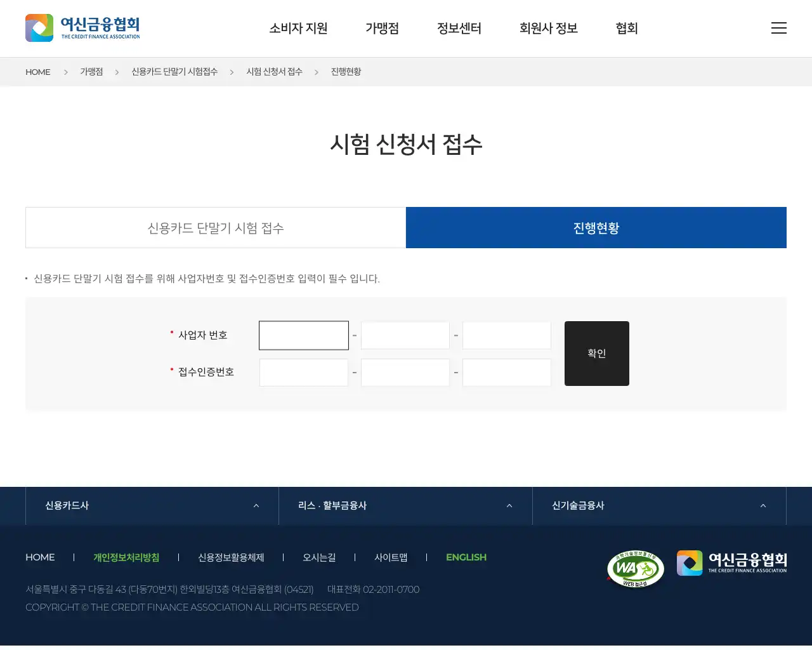This screenshot has width=812, height=650.
Task: Select the 진행현황 tab
Action: (x=596, y=228)
